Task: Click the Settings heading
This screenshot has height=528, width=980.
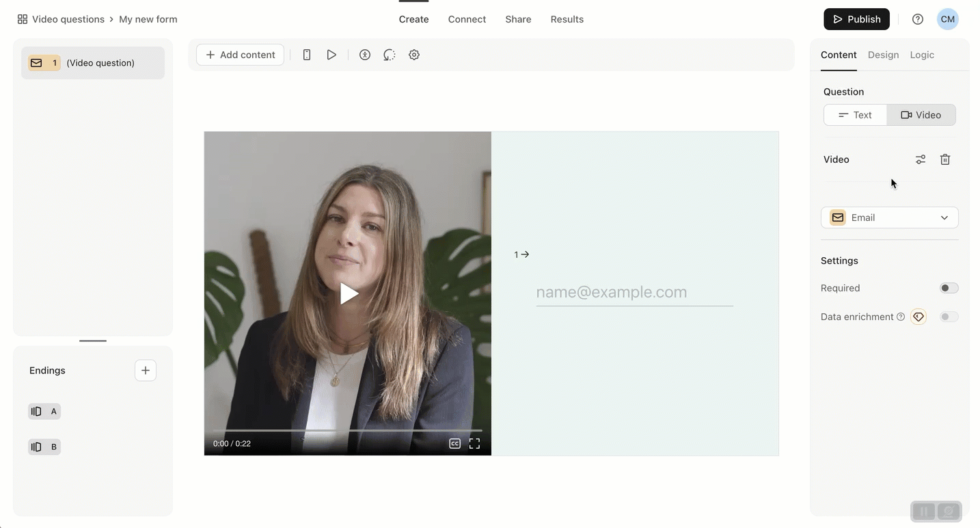Action: [x=839, y=261]
